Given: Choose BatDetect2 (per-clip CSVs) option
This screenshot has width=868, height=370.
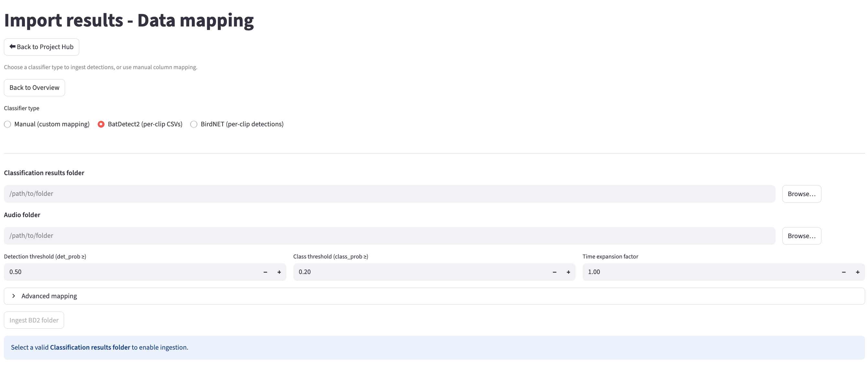Looking at the screenshot, I should coord(101,124).
